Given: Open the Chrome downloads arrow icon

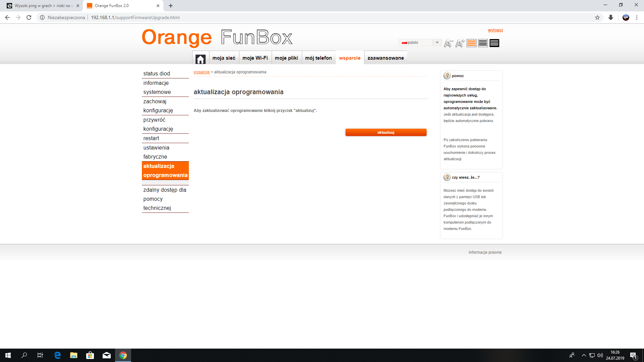Looking at the screenshot, I should [x=611, y=17].
